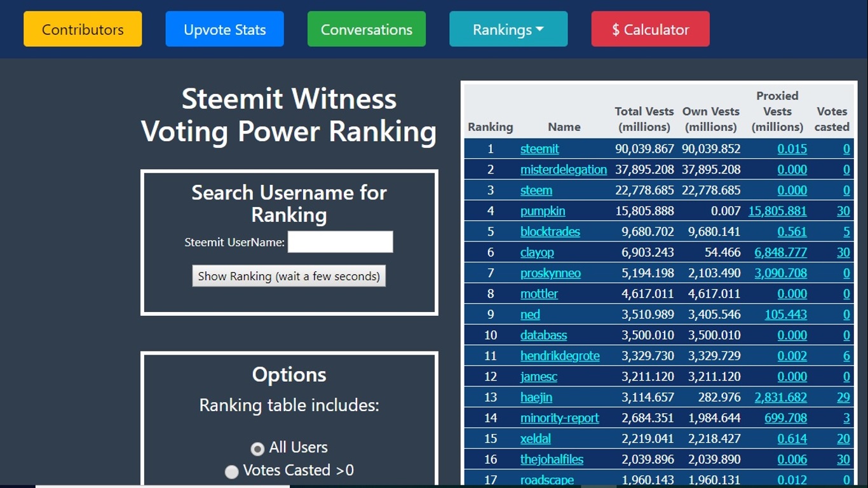Image resolution: width=868 pixels, height=488 pixels.
Task: Click proskynneo's proxied vests 3,090.708
Action: coord(781,273)
